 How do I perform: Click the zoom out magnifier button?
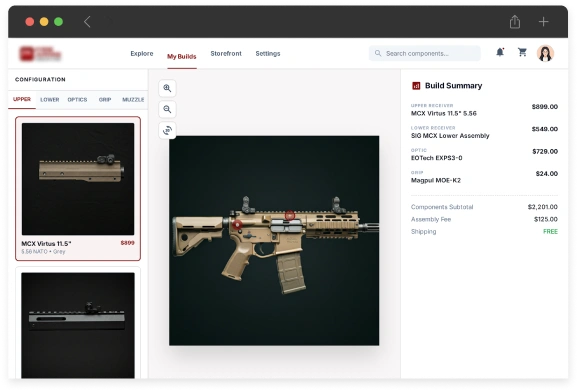point(167,109)
